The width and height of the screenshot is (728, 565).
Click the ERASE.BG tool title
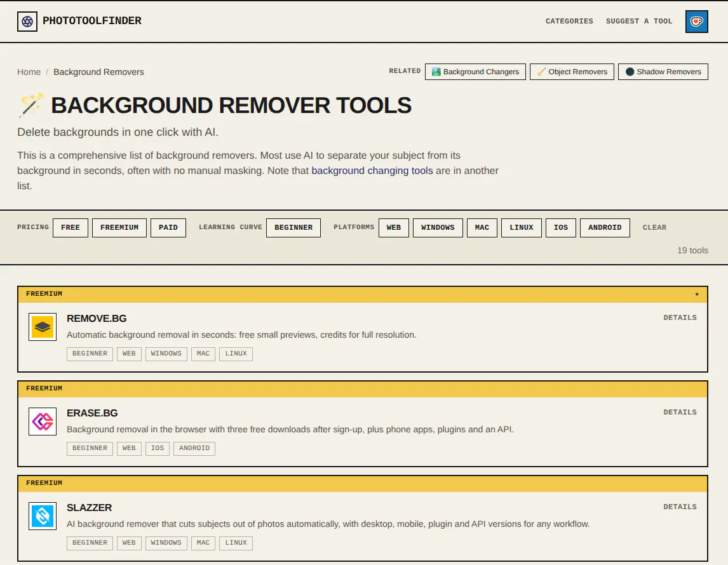pyautogui.click(x=92, y=413)
